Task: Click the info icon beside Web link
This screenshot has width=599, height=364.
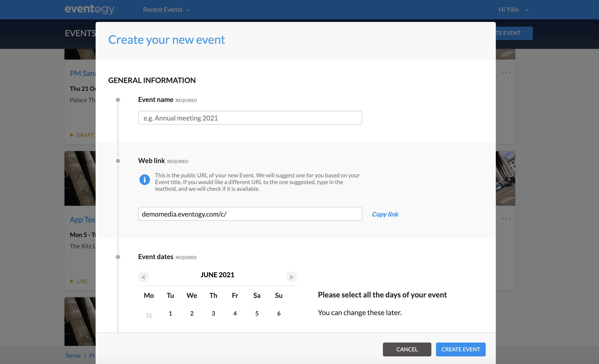Action: pos(145,179)
